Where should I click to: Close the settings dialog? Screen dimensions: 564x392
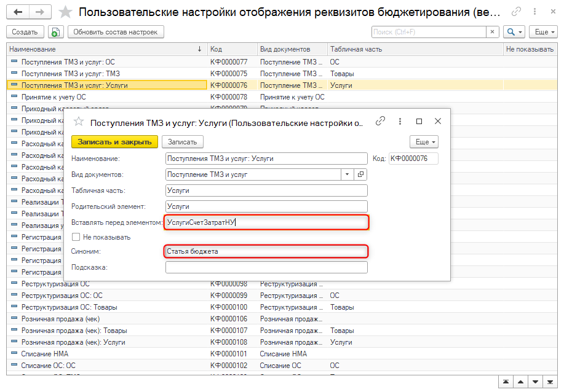pyautogui.click(x=438, y=122)
